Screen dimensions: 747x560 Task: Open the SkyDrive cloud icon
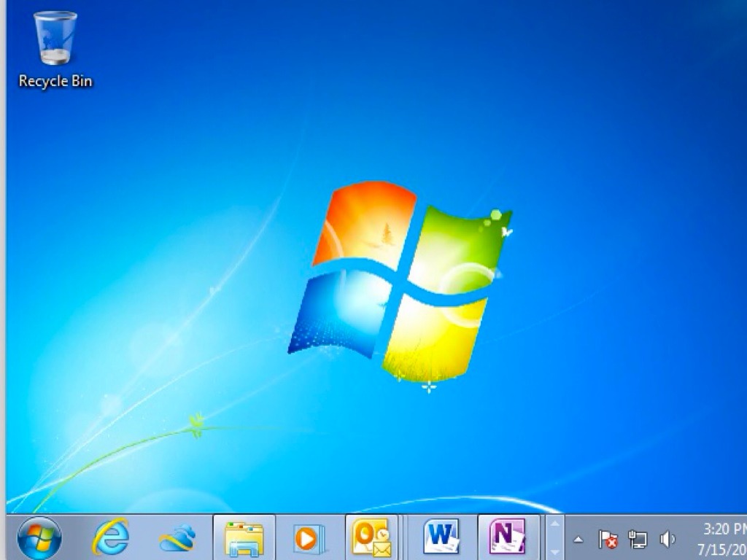click(x=177, y=539)
